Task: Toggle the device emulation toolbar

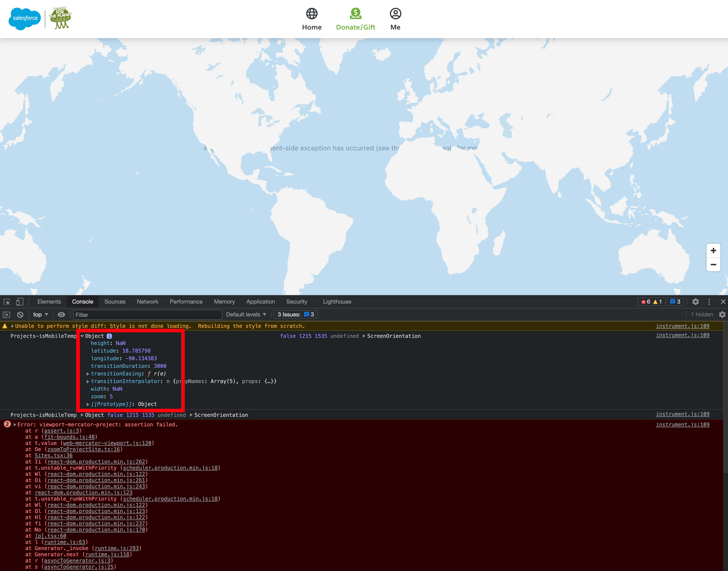Action: (20, 301)
